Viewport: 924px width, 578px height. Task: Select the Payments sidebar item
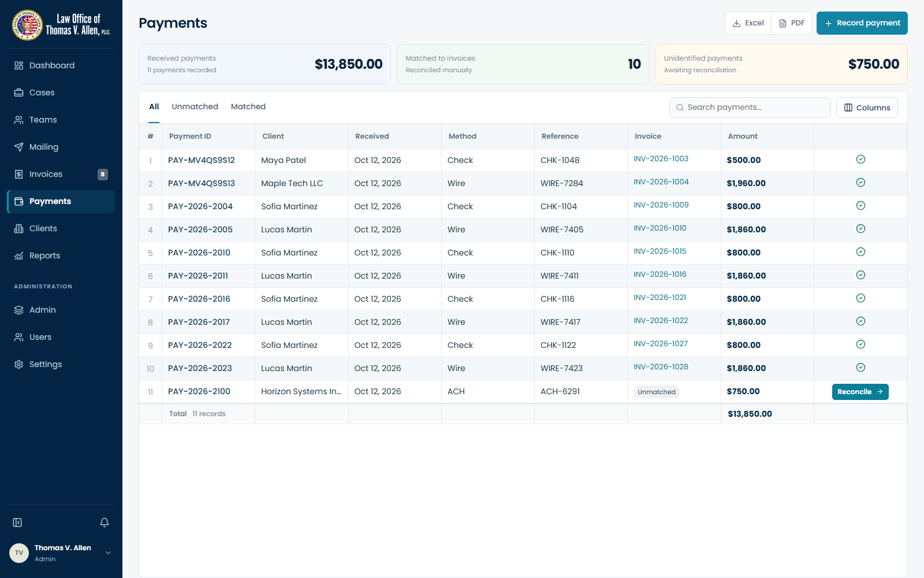(61, 201)
